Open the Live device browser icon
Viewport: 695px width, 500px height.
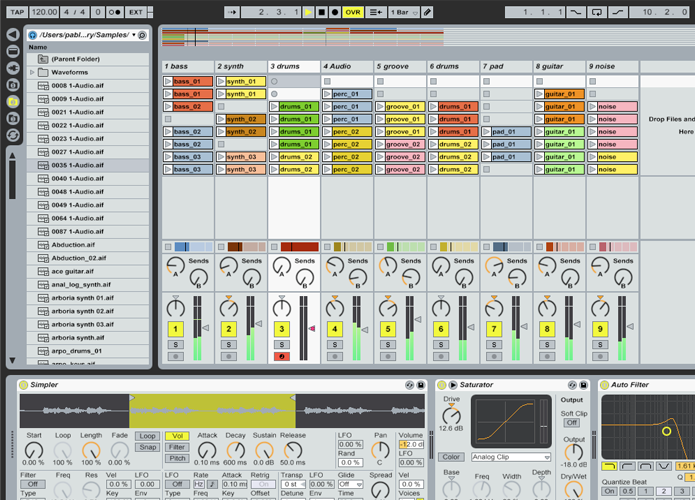[13, 51]
